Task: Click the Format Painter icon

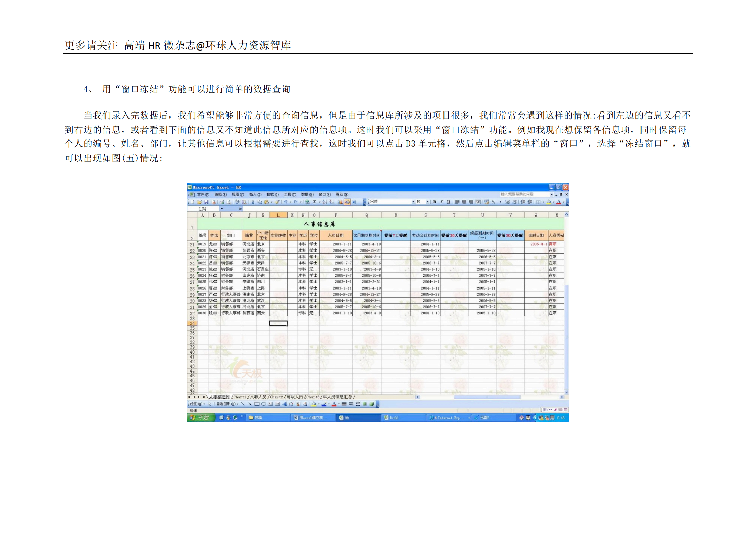Action: pos(277,202)
